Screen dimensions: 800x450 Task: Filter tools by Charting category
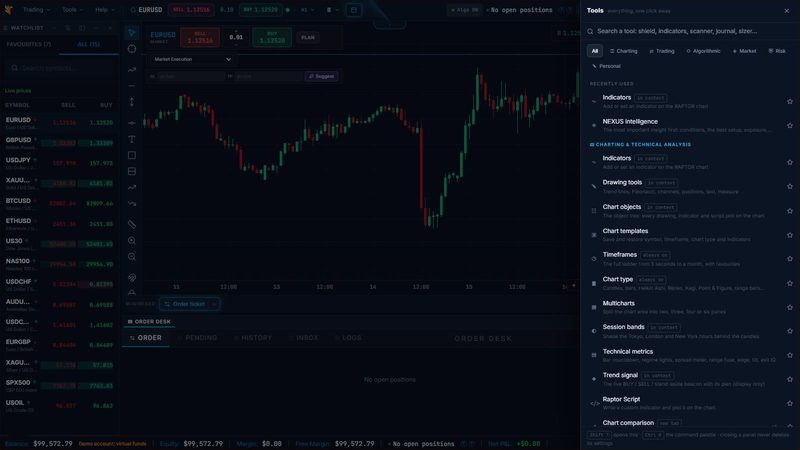tap(623, 51)
